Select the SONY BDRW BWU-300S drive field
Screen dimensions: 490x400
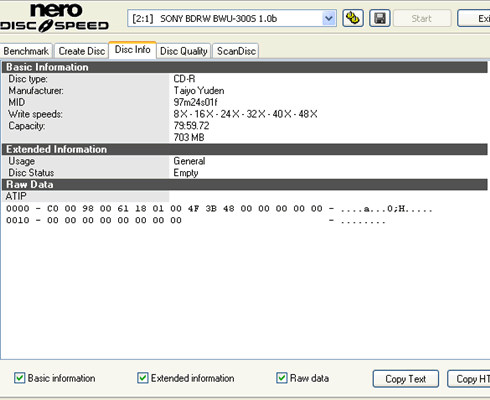point(232,18)
